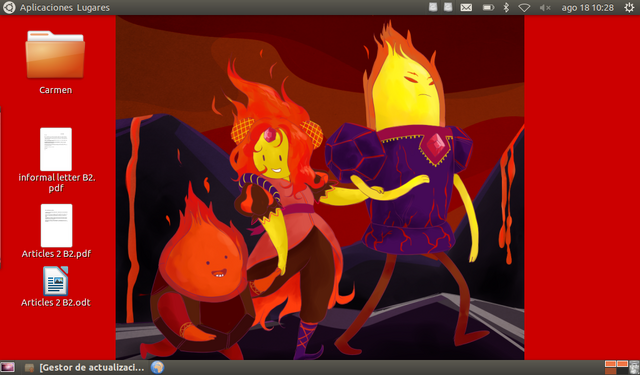Viewport: 640px width, 375px height.
Task: Switch to the dark empty workspace in switcher
Action: pos(623,371)
